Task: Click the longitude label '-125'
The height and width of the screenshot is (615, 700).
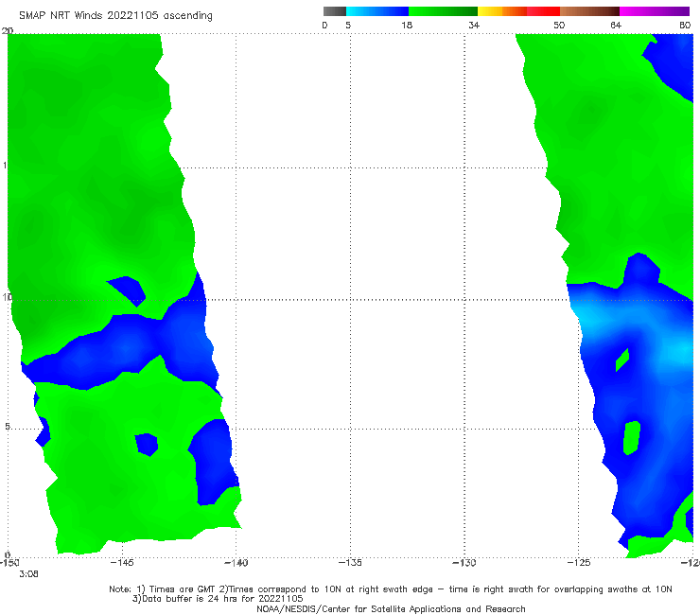Action: [579, 563]
